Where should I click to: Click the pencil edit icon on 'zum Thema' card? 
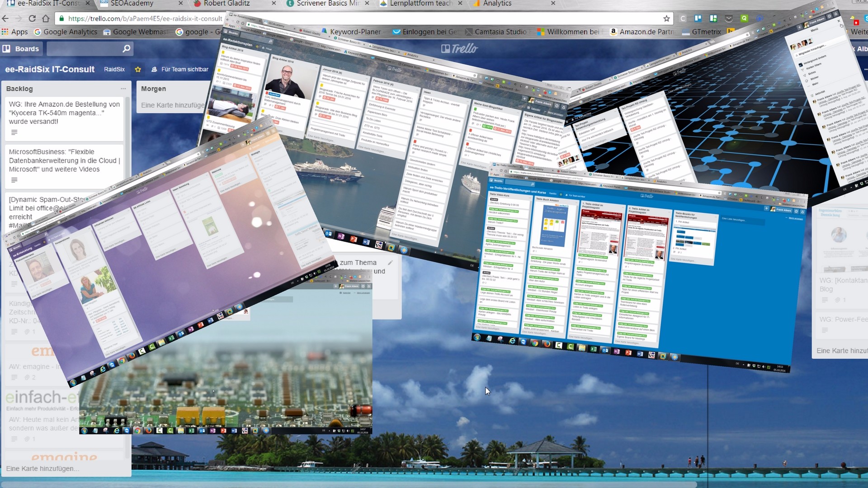click(391, 263)
